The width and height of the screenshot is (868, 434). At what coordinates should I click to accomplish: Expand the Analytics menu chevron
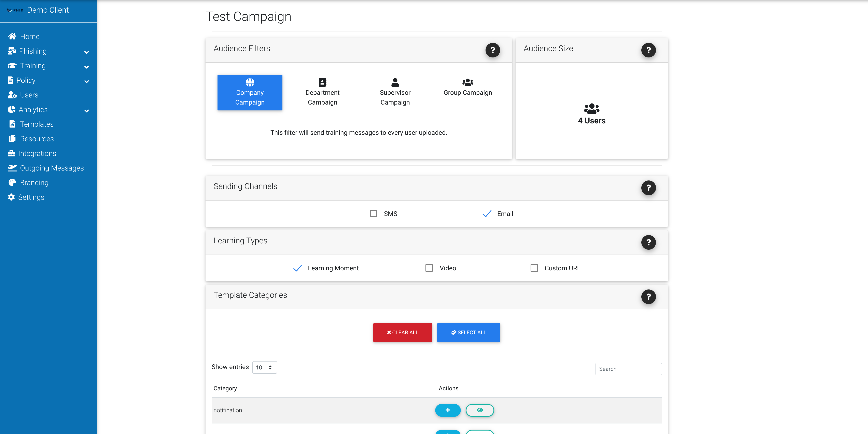(x=86, y=111)
